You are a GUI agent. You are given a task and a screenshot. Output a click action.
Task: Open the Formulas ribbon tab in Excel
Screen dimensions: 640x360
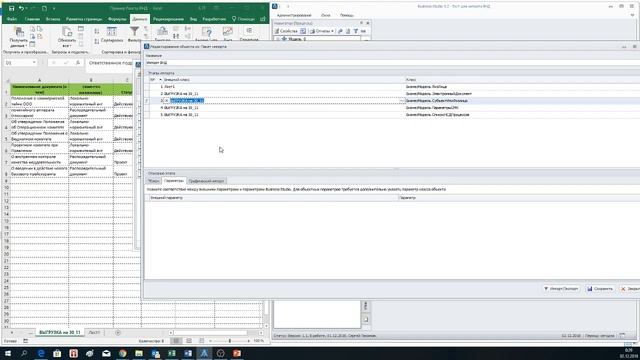pyautogui.click(x=117, y=19)
